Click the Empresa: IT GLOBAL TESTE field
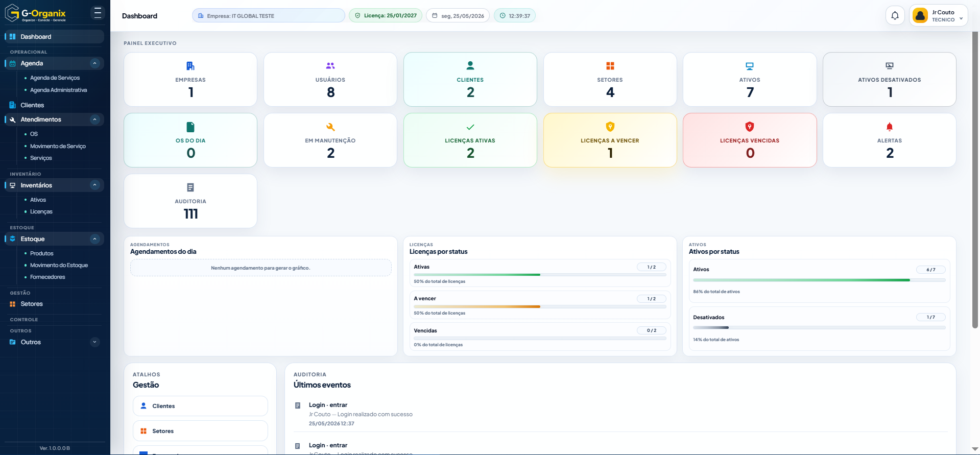Image resolution: width=980 pixels, height=455 pixels. [x=269, y=16]
